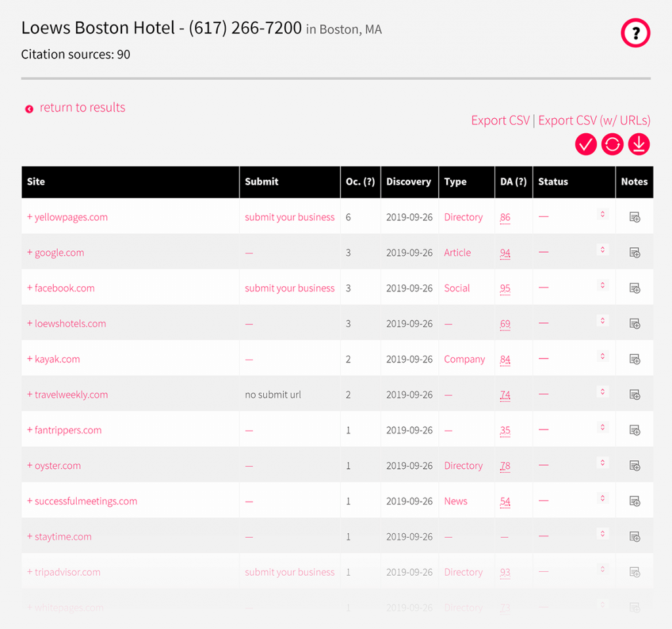Open notes icon for kayak.com row
The width and height of the screenshot is (672, 629).
(635, 359)
